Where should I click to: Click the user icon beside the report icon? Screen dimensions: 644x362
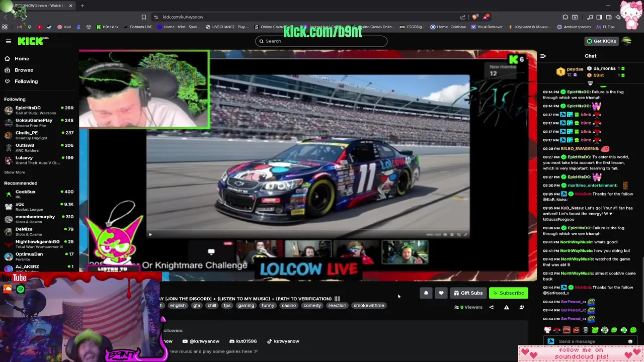[522, 307]
